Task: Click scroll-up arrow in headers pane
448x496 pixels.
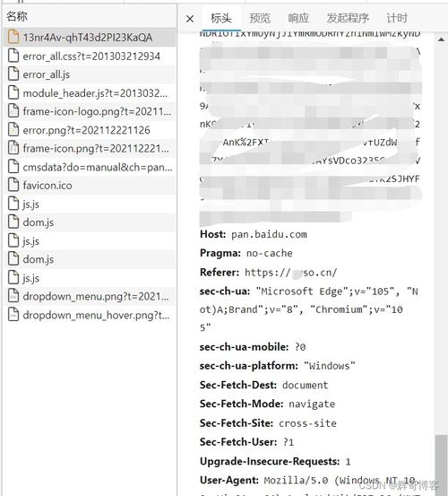Action: click(x=441, y=39)
